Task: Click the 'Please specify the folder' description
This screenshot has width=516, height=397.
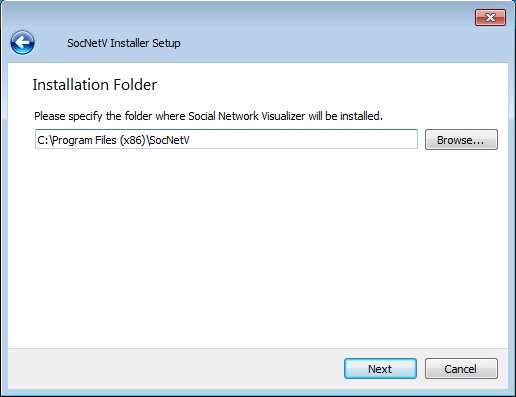Action: (x=208, y=116)
